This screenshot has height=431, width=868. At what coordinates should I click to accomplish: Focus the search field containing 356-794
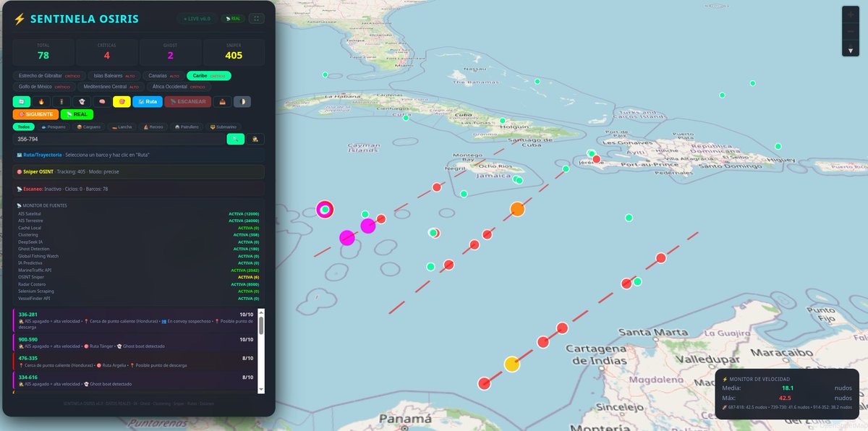pos(119,139)
